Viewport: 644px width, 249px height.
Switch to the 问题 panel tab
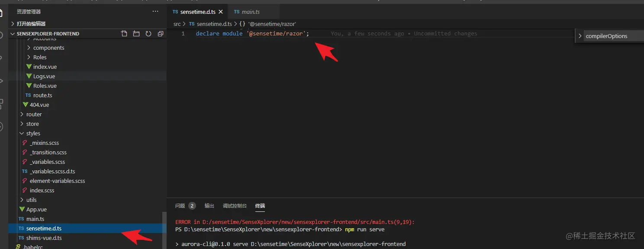(x=185, y=206)
